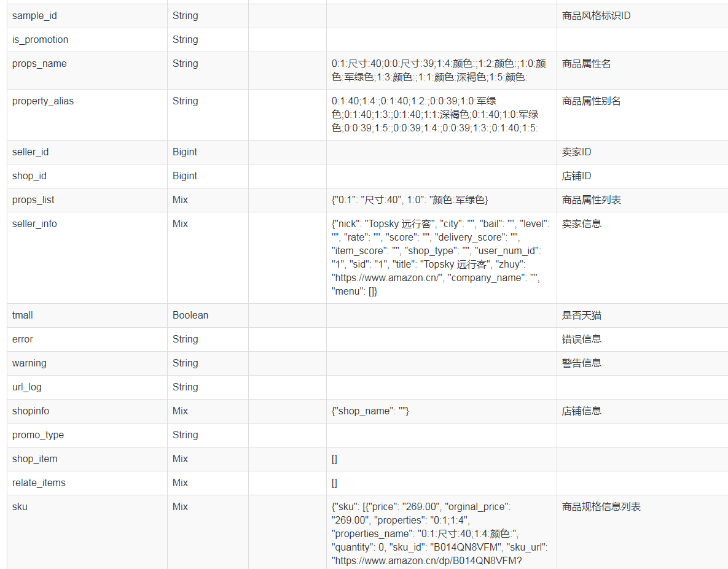Click Bigint type in shop_id row
This screenshot has height=569, width=728.
click(x=185, y=176)
